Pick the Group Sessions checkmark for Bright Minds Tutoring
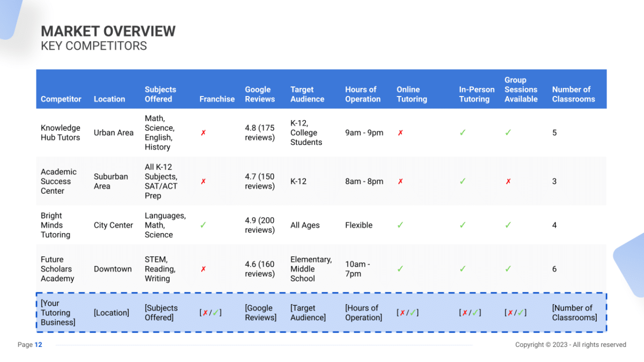644x362 pixels. pos(508,225)
